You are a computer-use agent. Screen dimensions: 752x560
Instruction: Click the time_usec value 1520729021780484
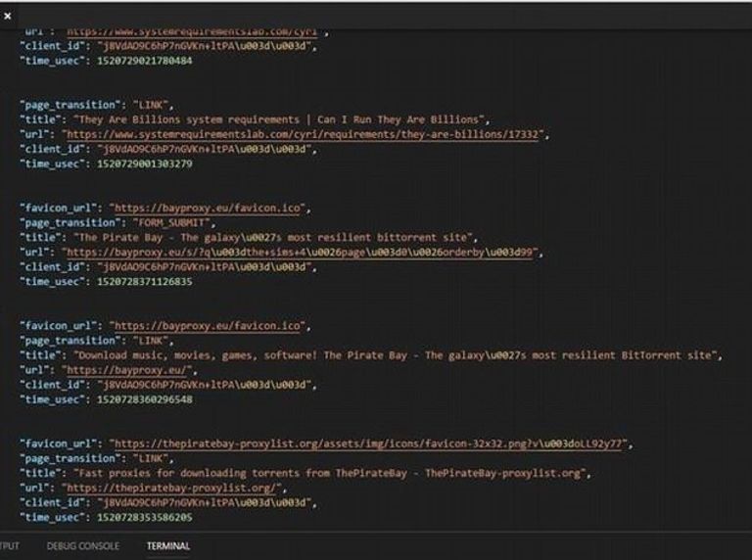[143, 61]
